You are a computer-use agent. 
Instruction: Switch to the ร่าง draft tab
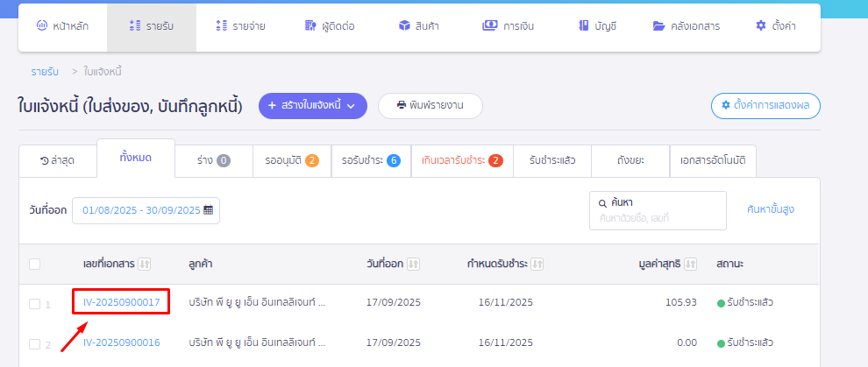point(214,161)
